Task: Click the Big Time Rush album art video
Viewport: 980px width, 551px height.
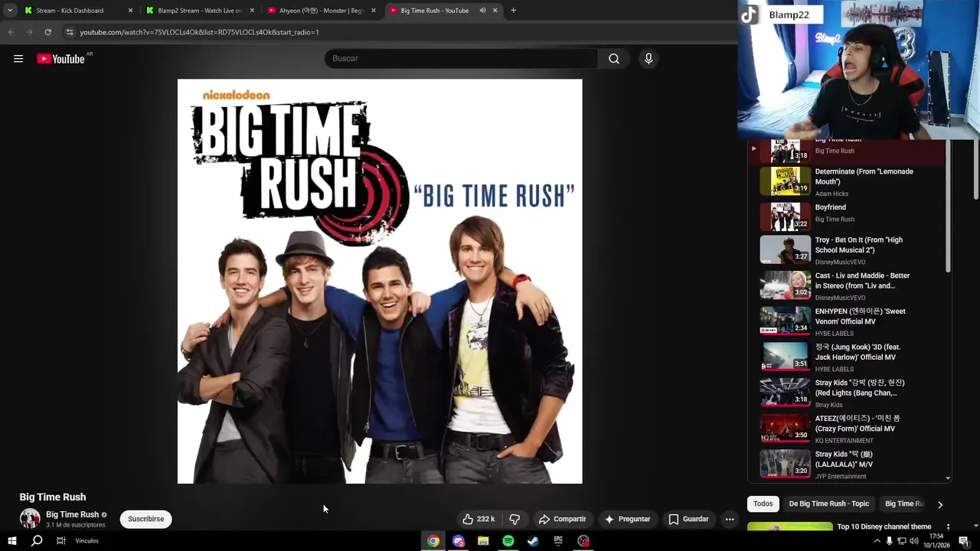Action: click(x=380, y=281)
